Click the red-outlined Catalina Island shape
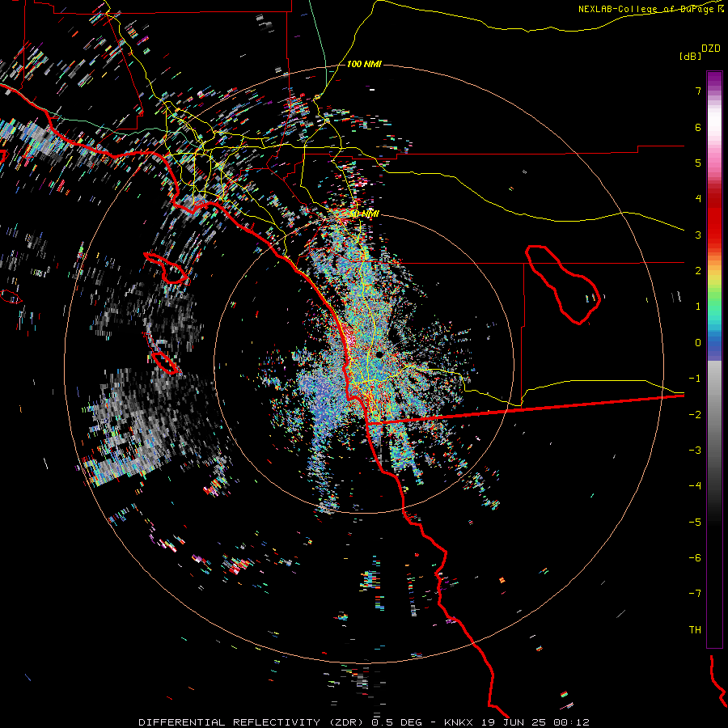This screenshot has height=728, width=728. coord(167,269)
